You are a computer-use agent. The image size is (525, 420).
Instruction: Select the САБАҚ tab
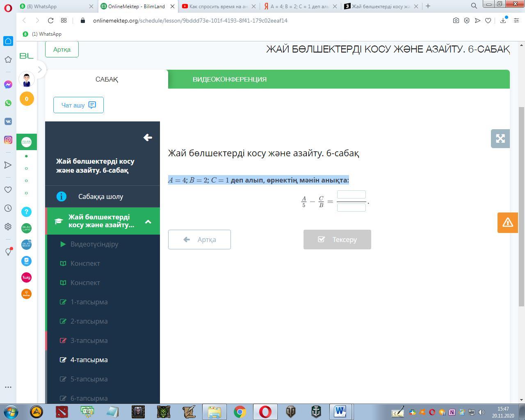click(107, 79)
